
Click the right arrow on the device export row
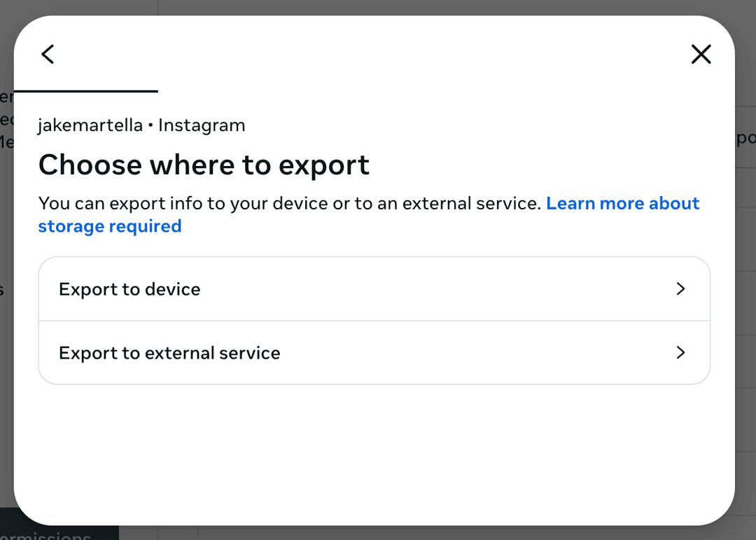click(680, 289)
